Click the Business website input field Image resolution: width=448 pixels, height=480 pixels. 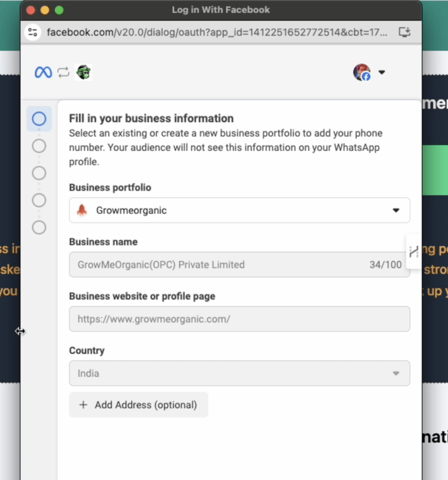(x=239, y=319)
